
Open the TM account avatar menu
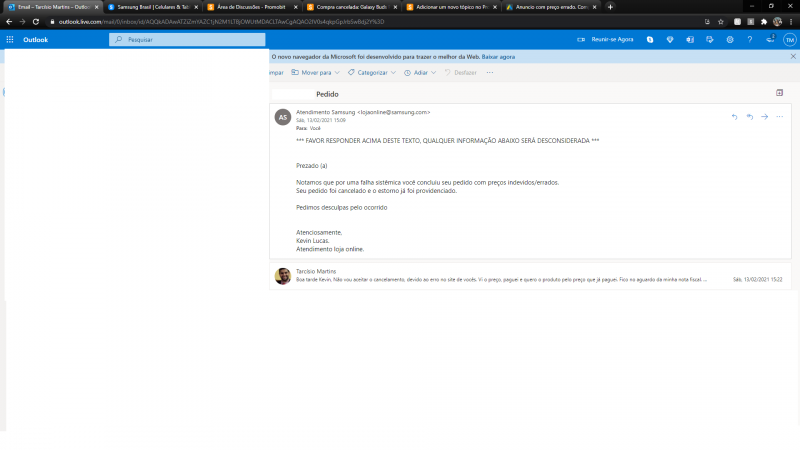coord(790,40)
